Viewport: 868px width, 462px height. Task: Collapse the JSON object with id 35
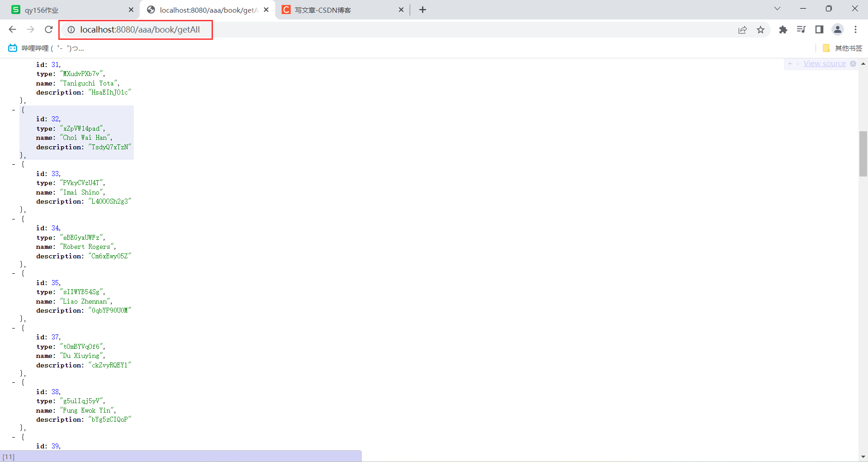coord(14,274)
